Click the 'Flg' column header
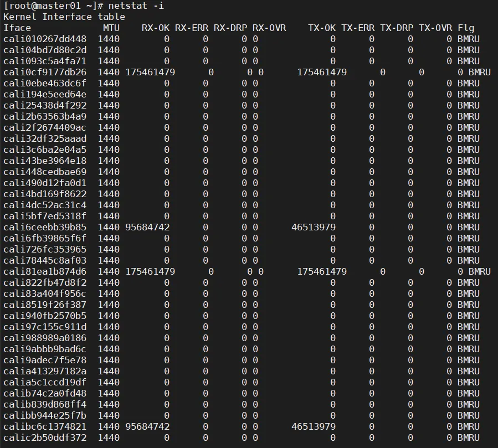The width and height of the screenshot is (498, 448). [466, 28]
